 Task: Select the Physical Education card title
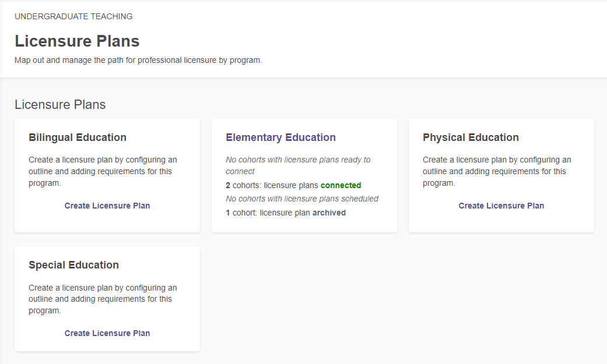click(x=471, y=137)
